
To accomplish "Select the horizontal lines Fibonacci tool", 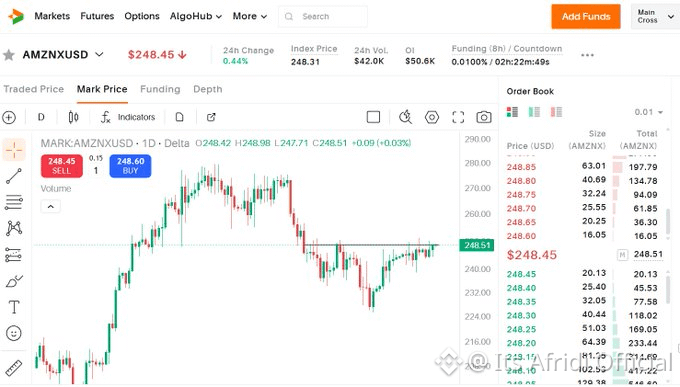I will coord(14,202).
